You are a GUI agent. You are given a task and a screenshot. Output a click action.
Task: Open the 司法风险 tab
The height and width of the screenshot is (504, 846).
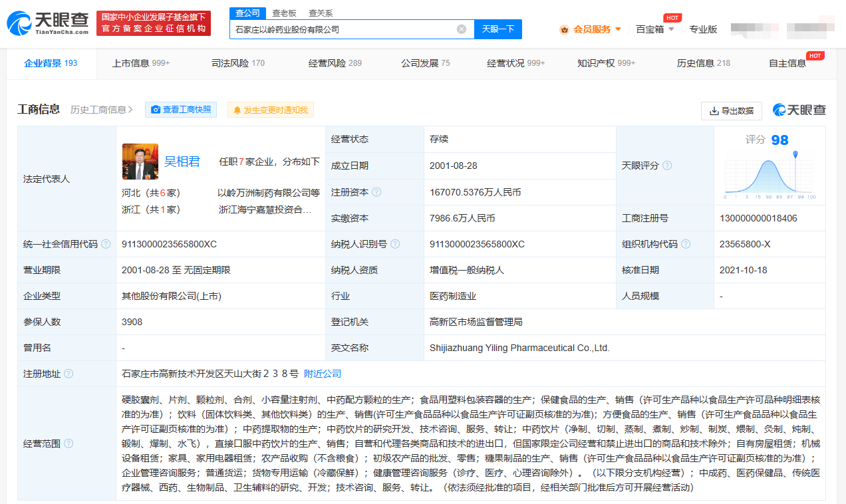click(x=238, y=64)
